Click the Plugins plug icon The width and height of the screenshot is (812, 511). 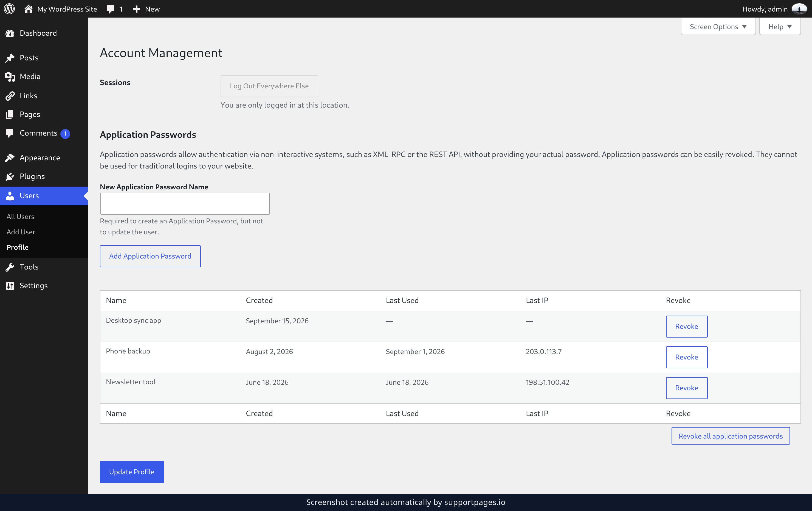[10, 176]
